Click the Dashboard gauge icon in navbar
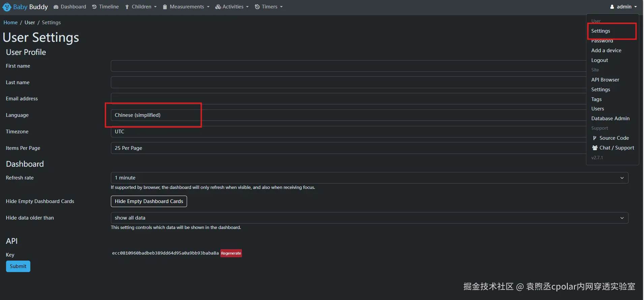644x300 pixels. pyautogui.click(x=56, y=7)
